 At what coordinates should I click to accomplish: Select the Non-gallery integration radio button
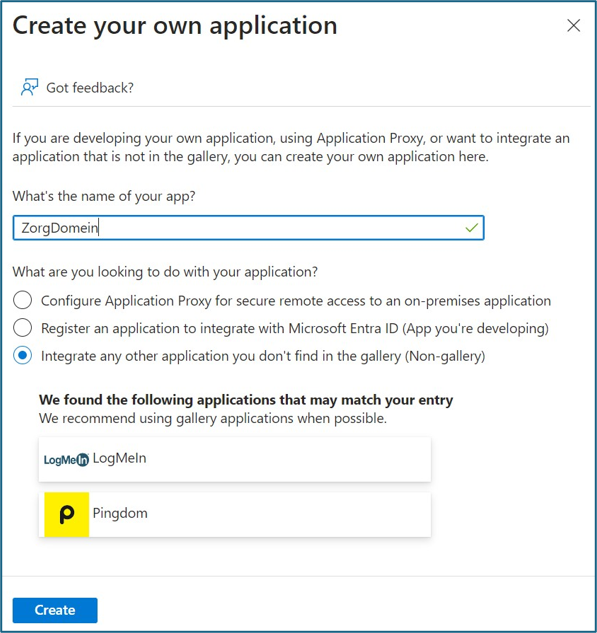[x=22, y=356]
